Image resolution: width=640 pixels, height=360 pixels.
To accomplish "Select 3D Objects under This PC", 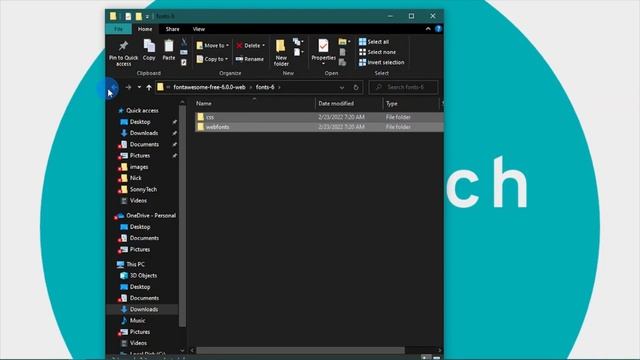I will (143, 276).
